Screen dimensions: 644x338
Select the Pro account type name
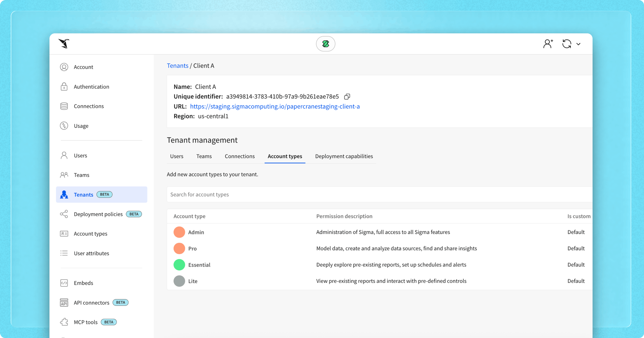coord(192,248)
